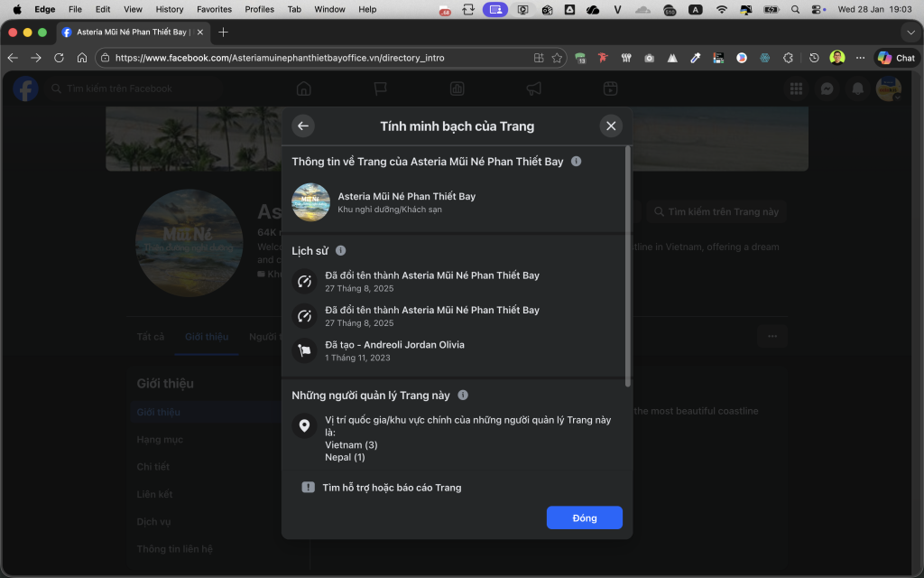Expand the tab list dropdown arrow
This screenshot has height=578, width=924.
coord(910,33)
